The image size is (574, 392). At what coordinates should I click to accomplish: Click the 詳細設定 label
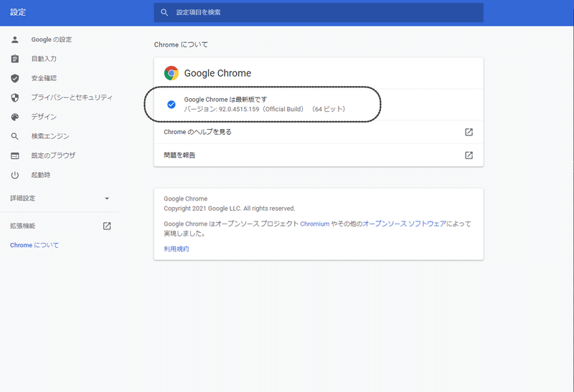pos(23,199)
